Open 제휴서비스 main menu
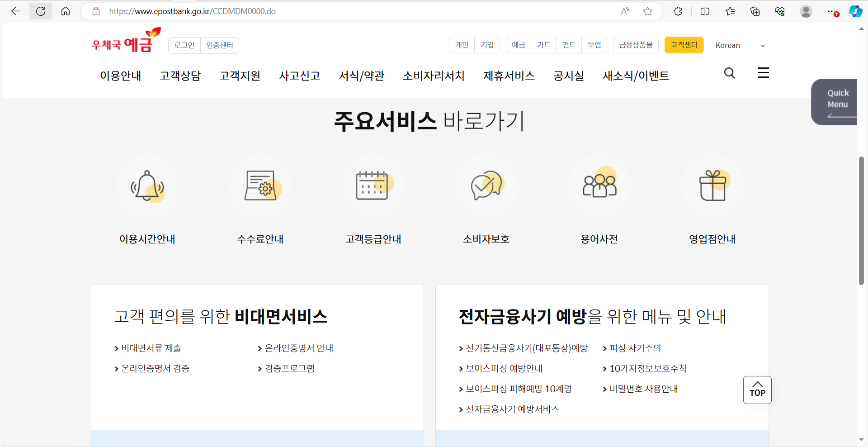This screenshot has width=868, height=447. point(509,76)
